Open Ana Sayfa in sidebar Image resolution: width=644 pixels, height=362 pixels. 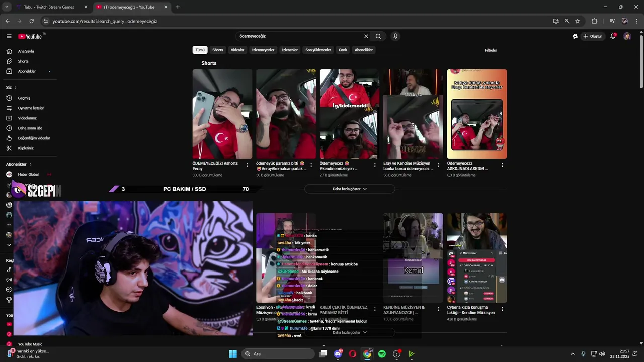tap(27, 51)
